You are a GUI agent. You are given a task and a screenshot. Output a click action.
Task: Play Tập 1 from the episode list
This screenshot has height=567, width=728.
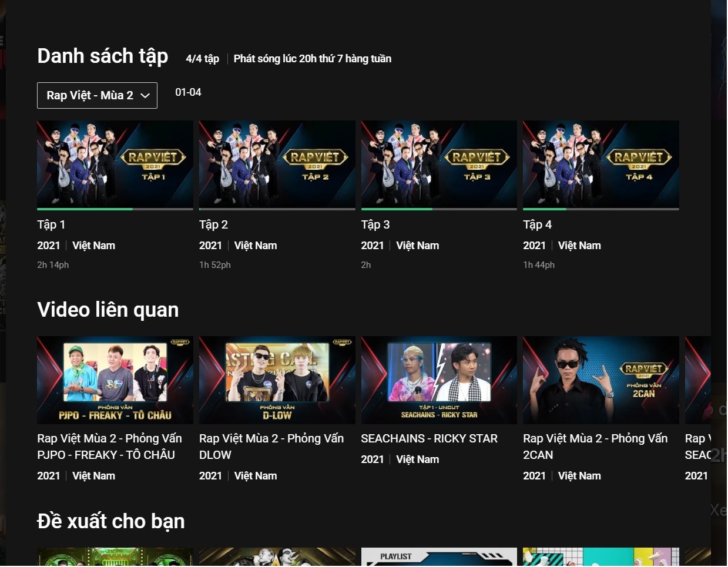pos(115,165)
